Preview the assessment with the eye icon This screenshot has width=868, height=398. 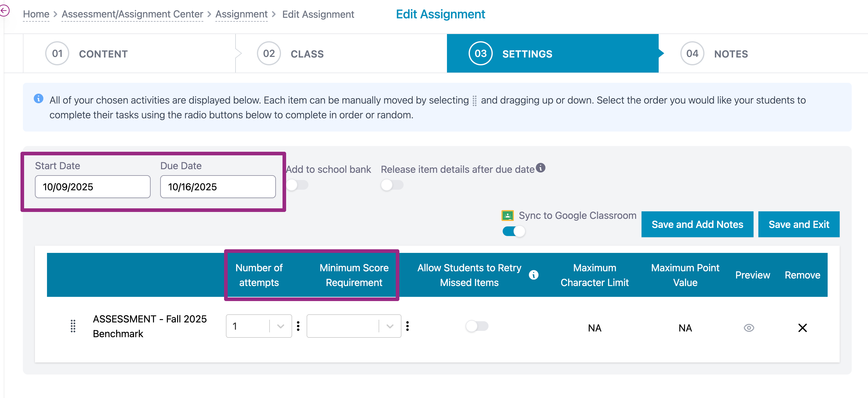click(749, 328)
